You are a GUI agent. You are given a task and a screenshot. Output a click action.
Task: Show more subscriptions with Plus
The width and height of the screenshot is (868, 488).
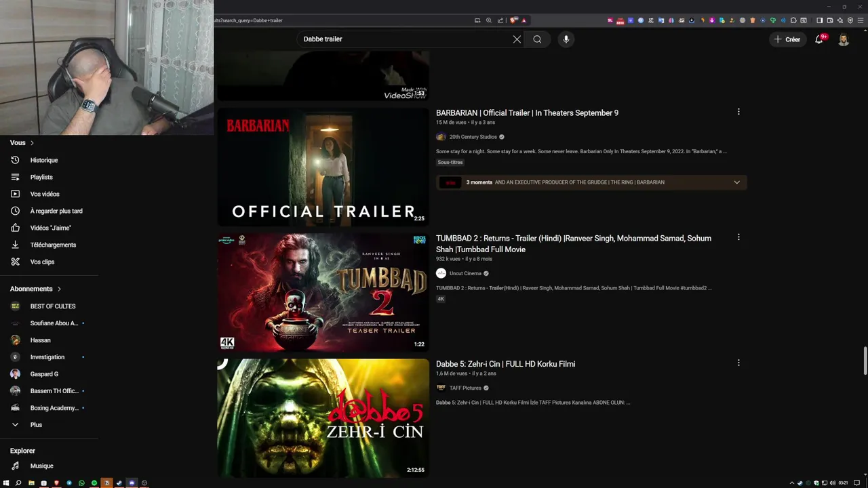click(36, 425)
